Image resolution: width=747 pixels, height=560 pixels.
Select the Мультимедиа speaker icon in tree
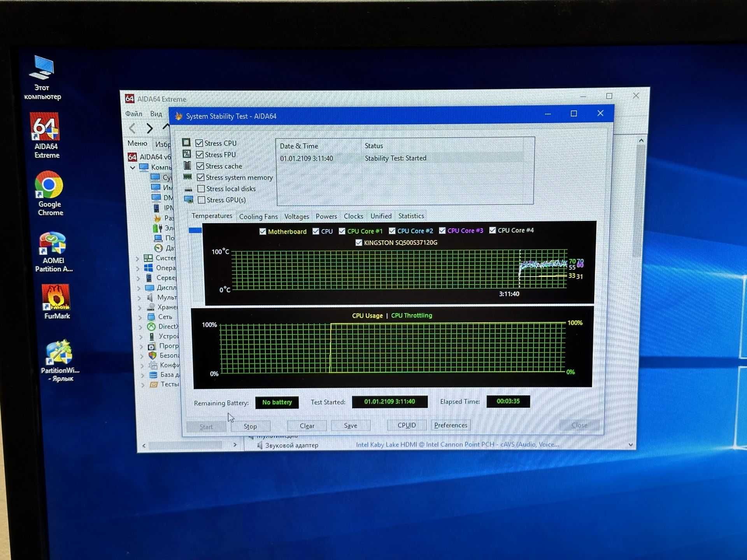pos(150,297)
